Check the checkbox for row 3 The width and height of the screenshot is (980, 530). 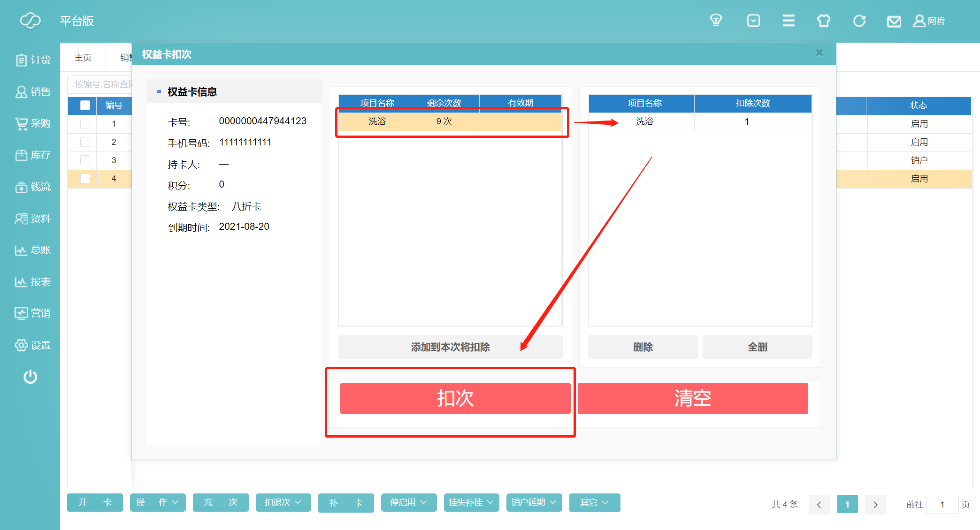[85, 160]
